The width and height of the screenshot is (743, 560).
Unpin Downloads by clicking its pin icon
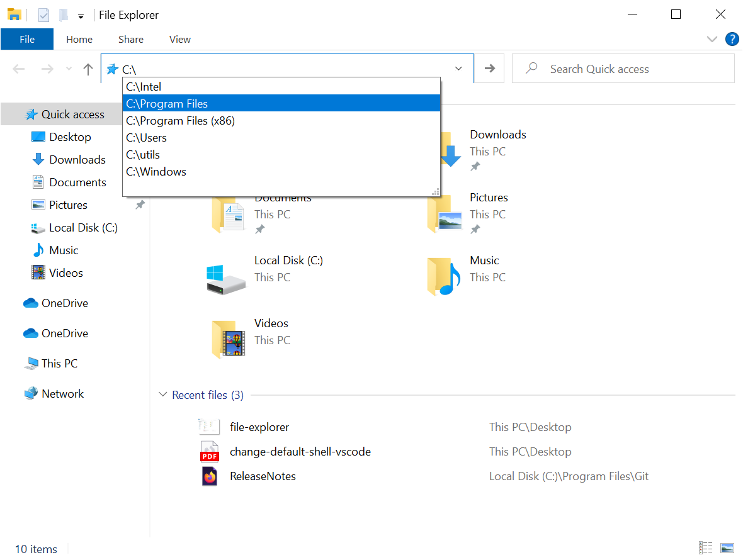tap(475, 166)
